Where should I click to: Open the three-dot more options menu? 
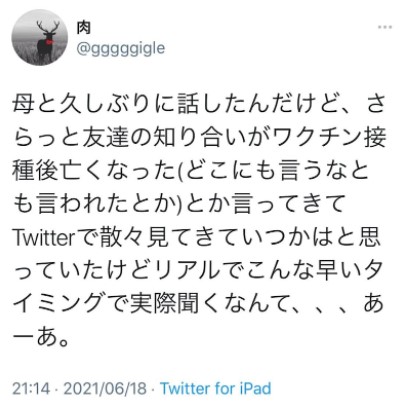pyautogui.click(x=385, y=27)
